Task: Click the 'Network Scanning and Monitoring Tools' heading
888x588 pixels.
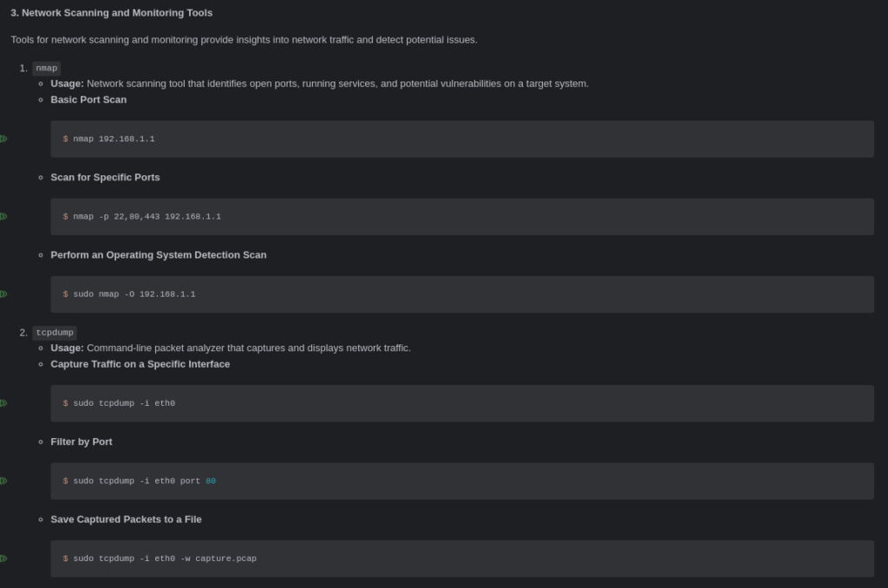Action: click(x=112, y=12)
